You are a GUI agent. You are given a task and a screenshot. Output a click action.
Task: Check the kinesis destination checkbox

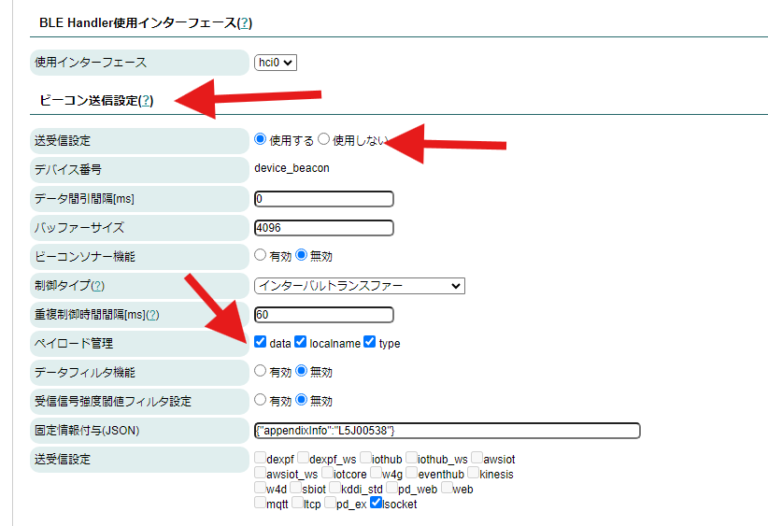pyautogui.click(x=474, y=473)
